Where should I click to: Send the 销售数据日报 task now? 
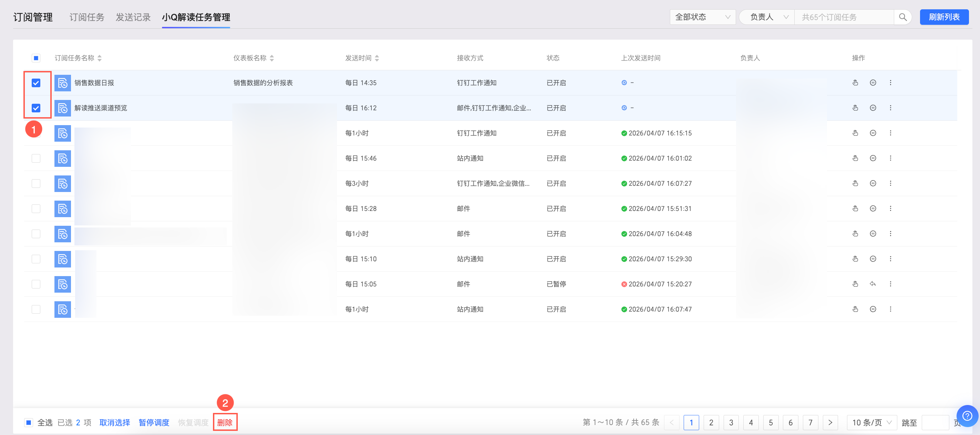click(x=855, y=83)
